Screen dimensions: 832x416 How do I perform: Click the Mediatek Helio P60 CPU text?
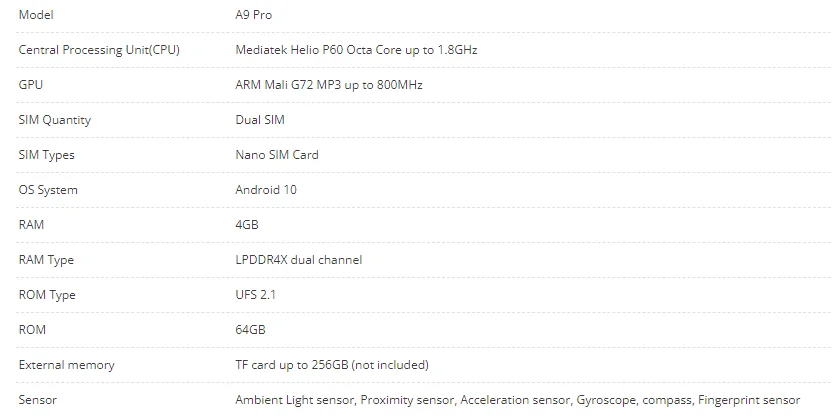tap(363, 50)
